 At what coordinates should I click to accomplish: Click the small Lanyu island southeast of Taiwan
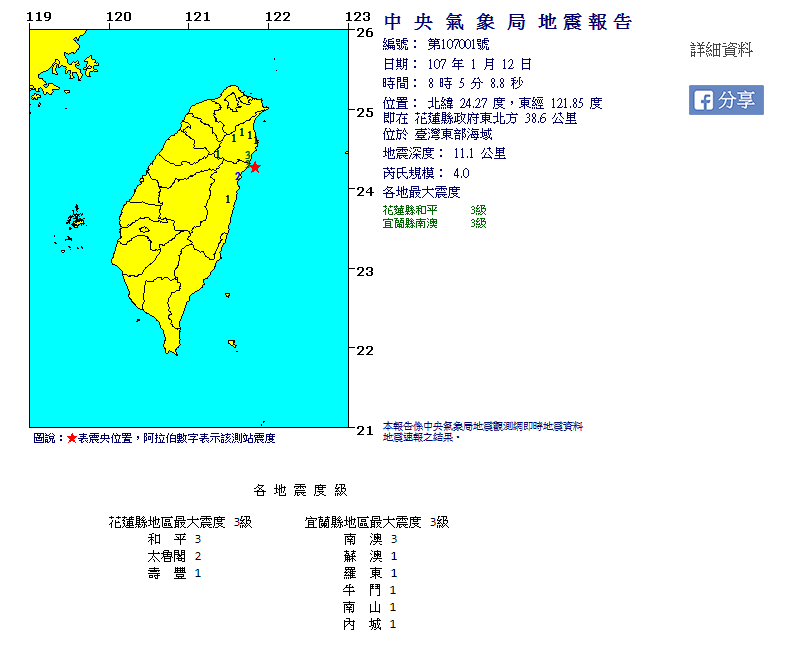[x=233, y=345]
